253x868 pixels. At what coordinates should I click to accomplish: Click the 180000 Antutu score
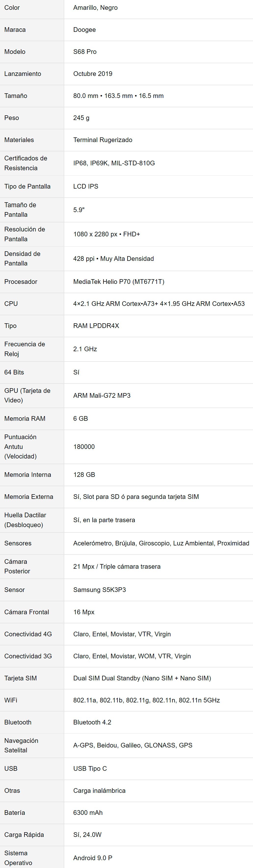84,447
